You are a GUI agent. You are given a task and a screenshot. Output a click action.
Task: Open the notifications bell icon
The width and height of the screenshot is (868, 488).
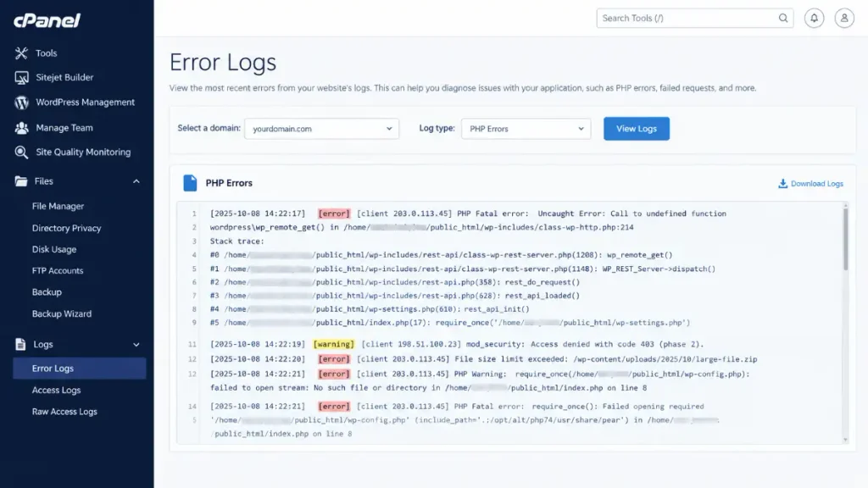point(814,19)
